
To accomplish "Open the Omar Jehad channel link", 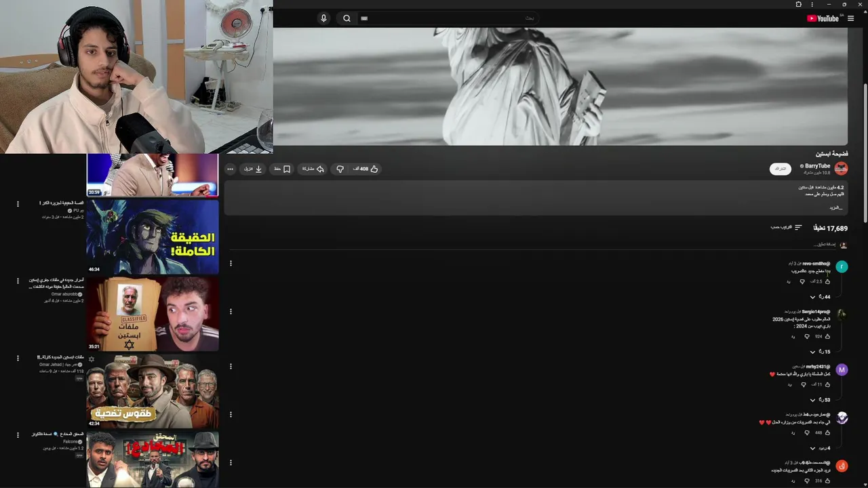I will click(59, 365).
